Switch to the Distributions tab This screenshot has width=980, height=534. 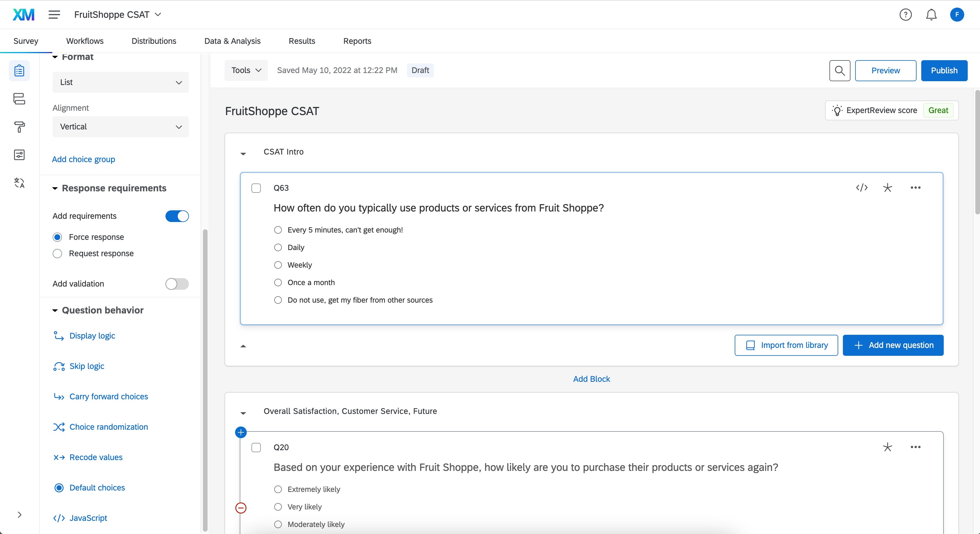coord(154,41)
